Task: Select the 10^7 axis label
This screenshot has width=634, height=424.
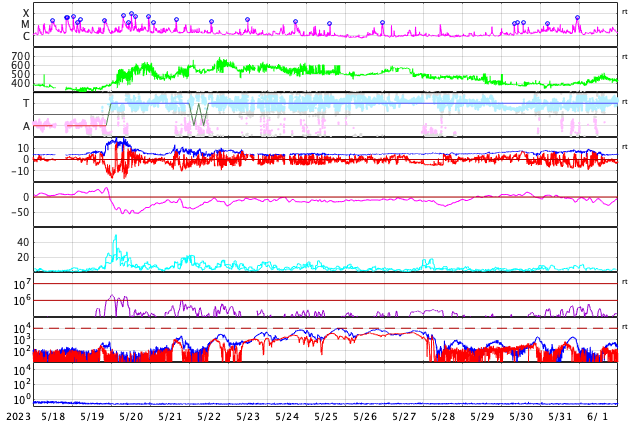Action: point(22,285)
